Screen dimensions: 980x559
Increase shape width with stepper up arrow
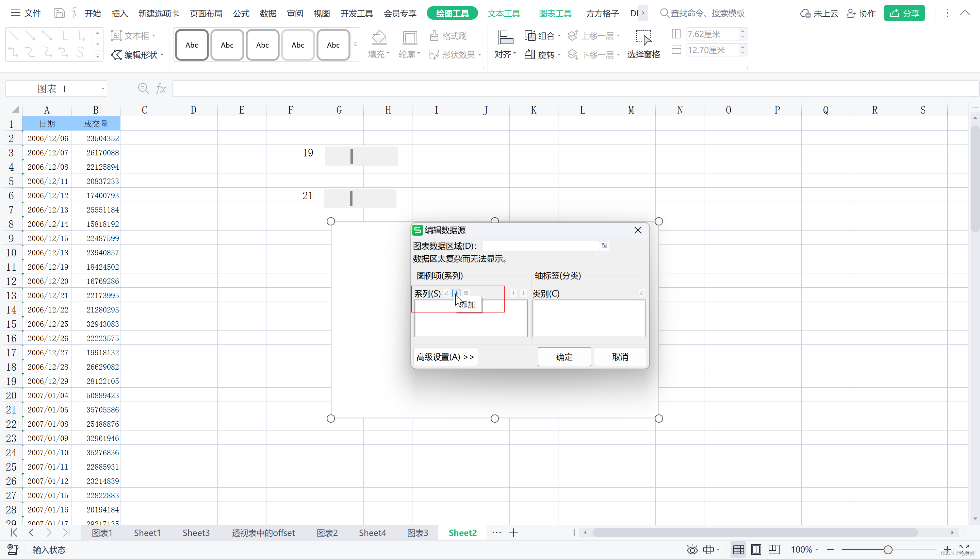(742, 47)
